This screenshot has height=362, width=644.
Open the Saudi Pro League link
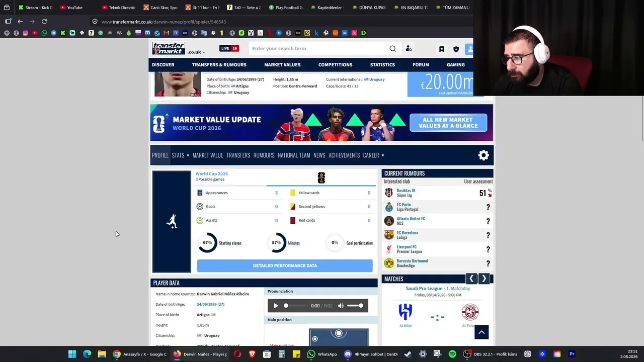pyautogui.click(x=424, y=289)
